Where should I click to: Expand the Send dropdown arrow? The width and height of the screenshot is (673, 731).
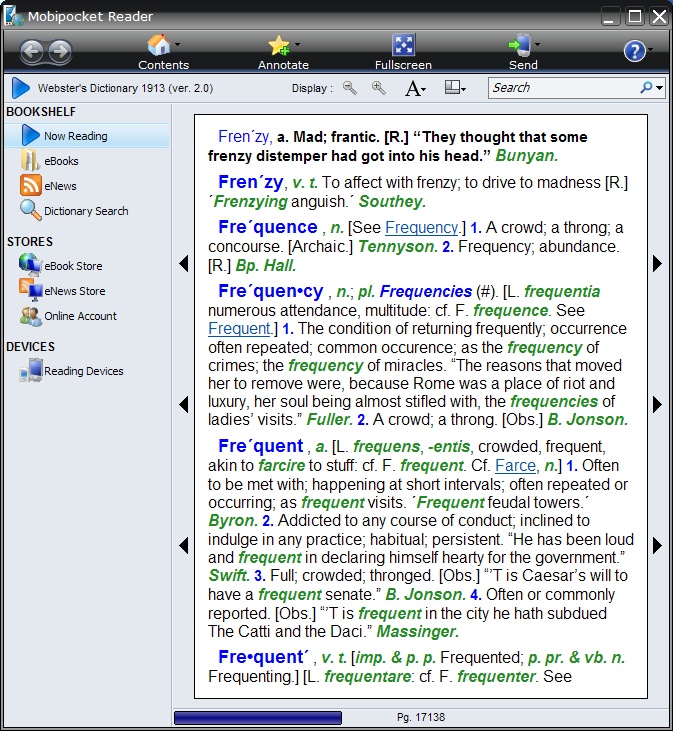click(537, 45)
